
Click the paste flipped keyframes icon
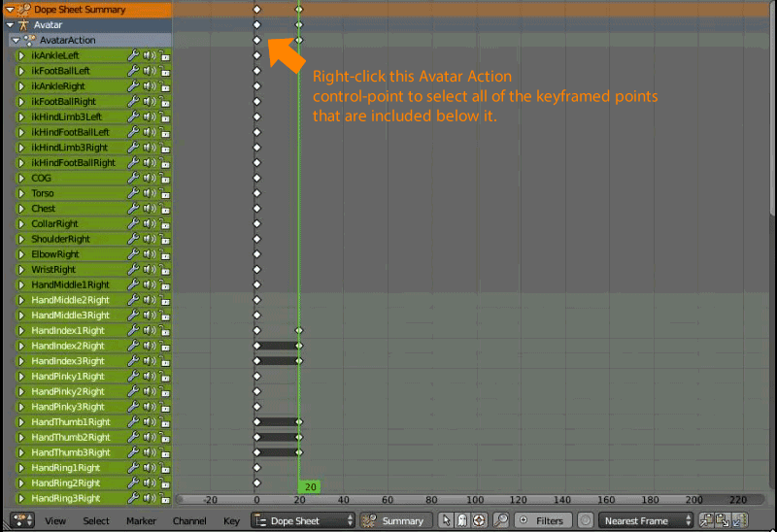[739, 520]
